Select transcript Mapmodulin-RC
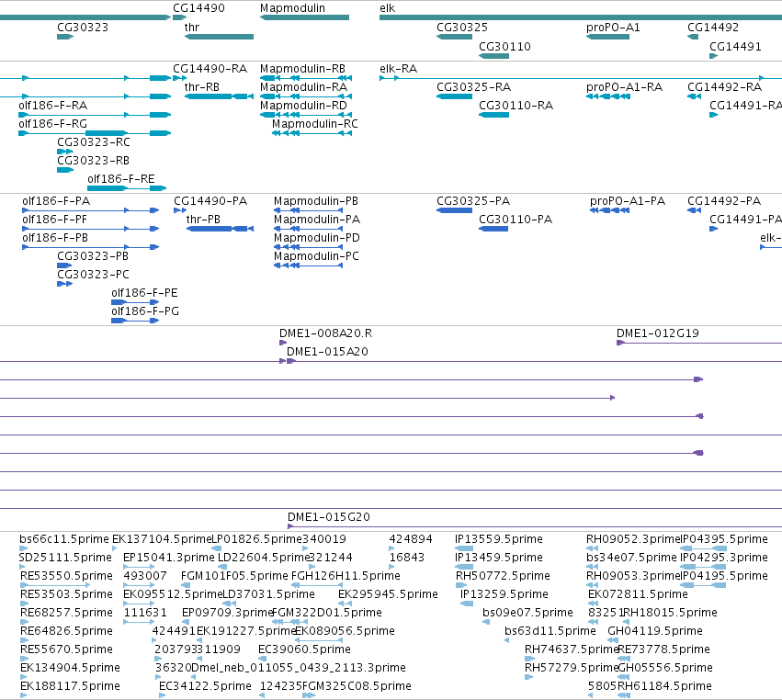 tap(312, 133)
